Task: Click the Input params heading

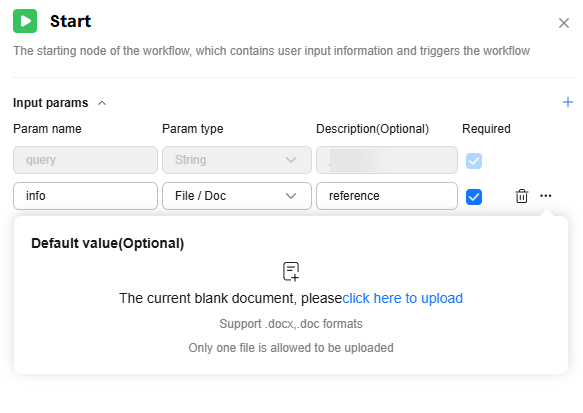Action: [51, 103]
